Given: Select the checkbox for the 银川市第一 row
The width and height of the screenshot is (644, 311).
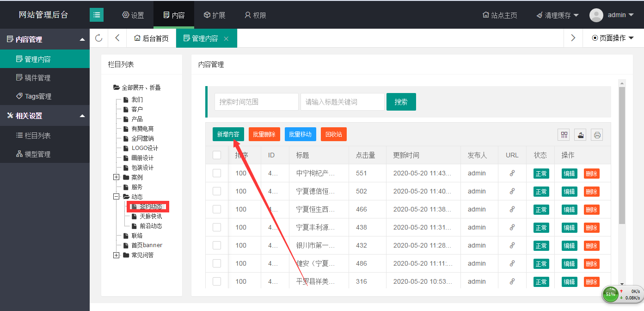Looking at the screenshot, I should 217,245.
